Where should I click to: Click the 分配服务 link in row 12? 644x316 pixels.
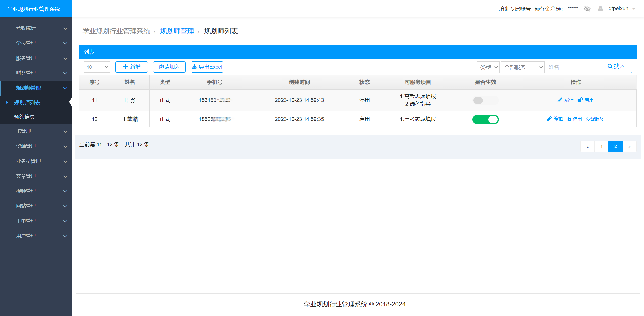[595, 119]
